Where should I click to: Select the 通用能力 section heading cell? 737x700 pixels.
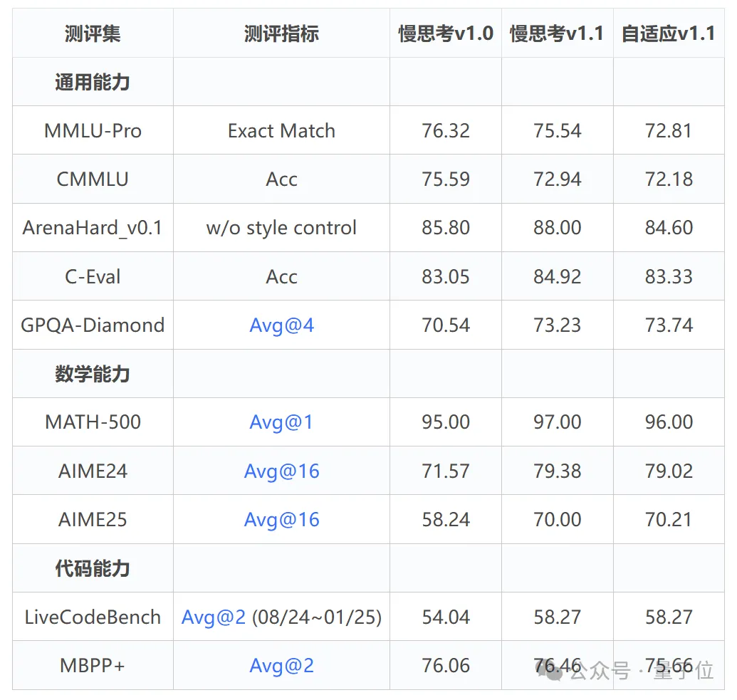[x=93, y=83]
